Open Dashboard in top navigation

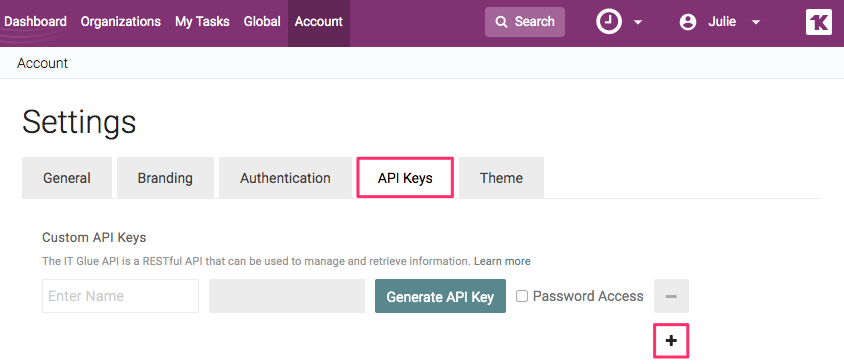coord(35,22)
